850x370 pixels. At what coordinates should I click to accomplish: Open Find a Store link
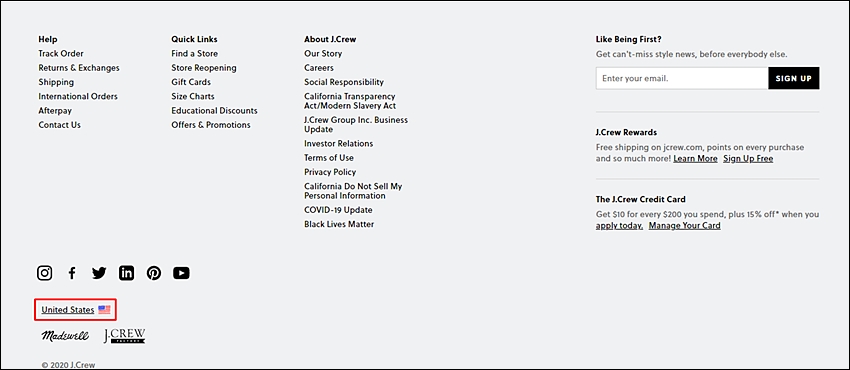(195, 54)
